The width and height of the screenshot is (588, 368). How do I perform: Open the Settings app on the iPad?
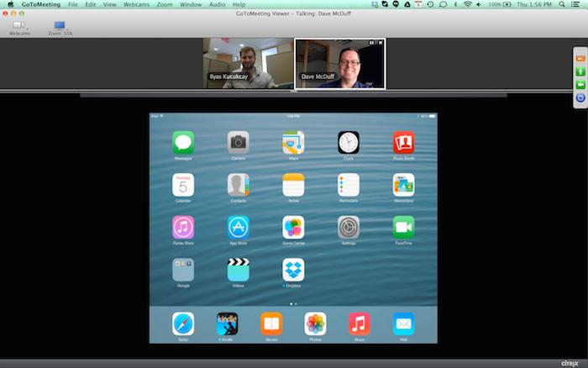(349, 227)
